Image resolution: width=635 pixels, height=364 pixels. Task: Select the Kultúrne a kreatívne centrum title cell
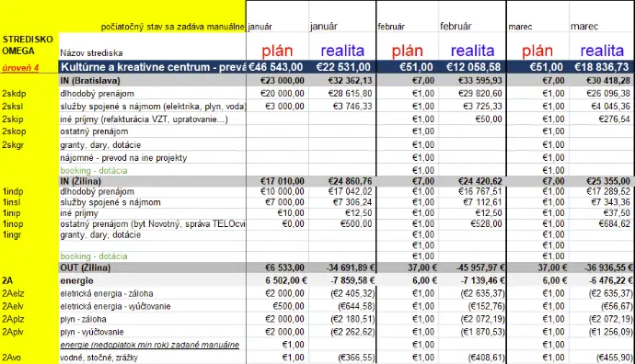[153, 67]
